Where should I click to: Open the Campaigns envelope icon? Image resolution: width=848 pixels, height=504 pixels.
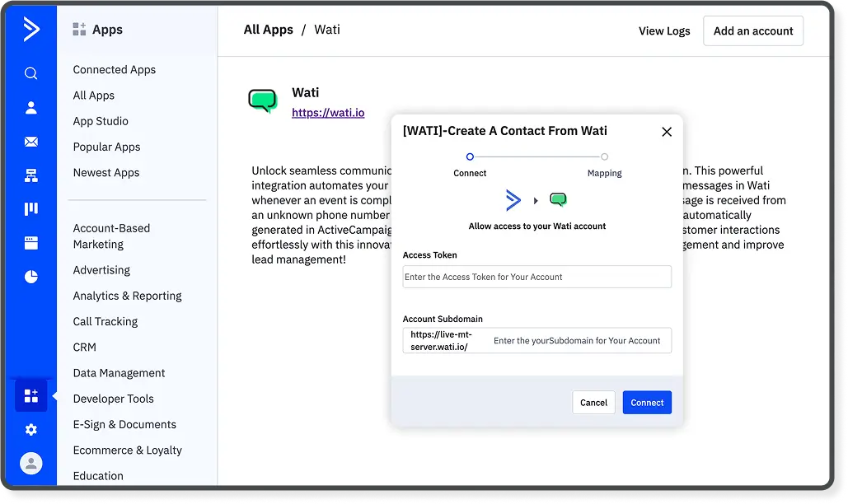(30, 142)
